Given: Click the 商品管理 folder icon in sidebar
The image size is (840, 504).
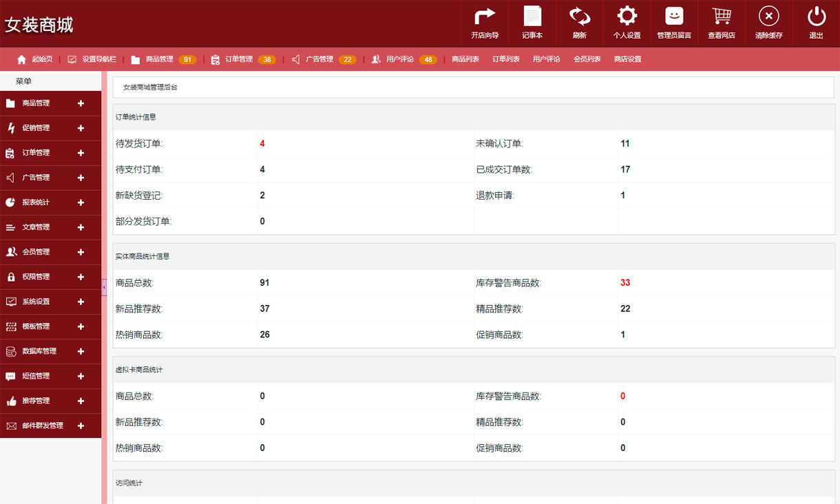Looking at the screenshot, I should (10, 103).
